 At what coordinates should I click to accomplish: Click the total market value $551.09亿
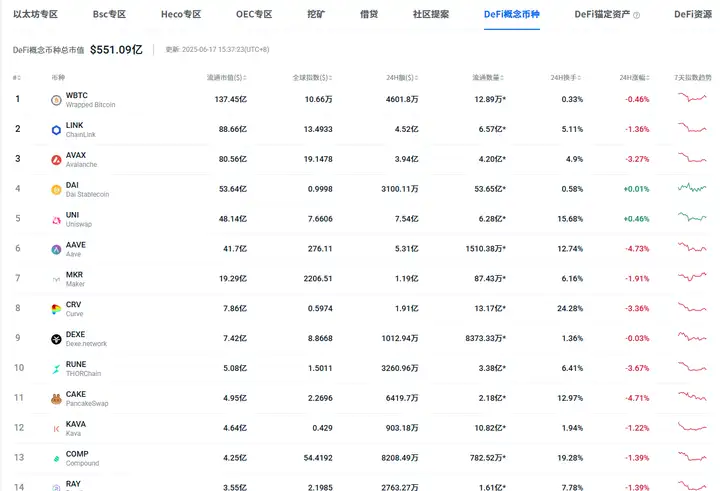click(116, 50)
